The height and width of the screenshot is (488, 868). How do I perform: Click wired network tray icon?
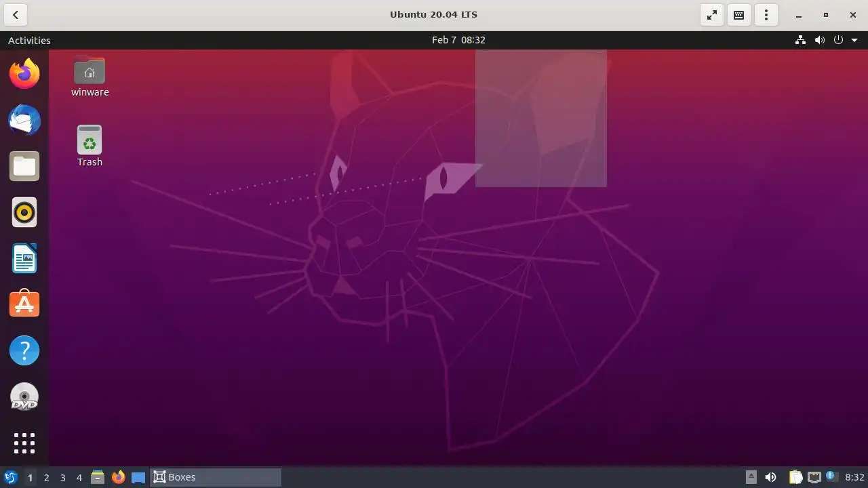click(814, 477)
